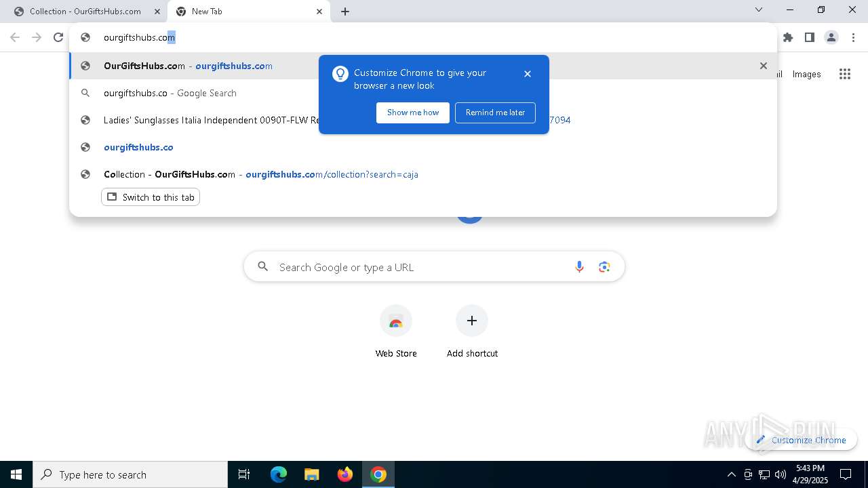
Task: Toggle the side panel icon
Action: click(810, 38)
